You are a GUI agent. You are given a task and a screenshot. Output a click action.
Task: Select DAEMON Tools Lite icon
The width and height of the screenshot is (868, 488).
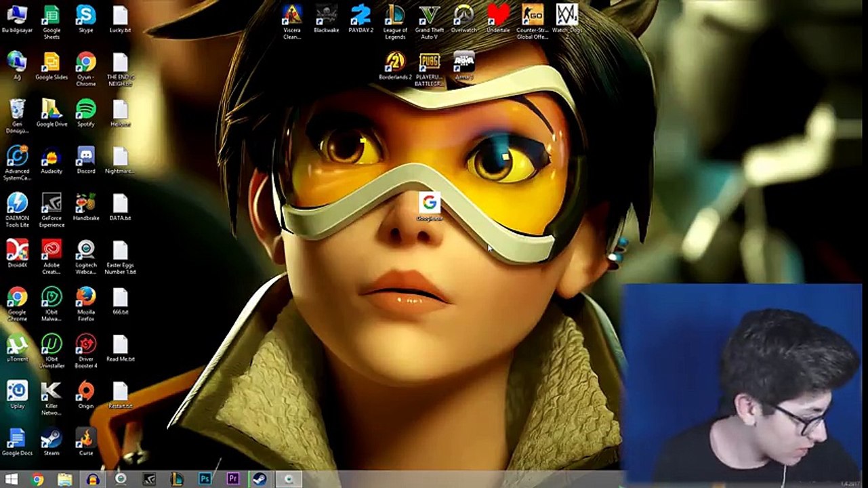[17, 209]
